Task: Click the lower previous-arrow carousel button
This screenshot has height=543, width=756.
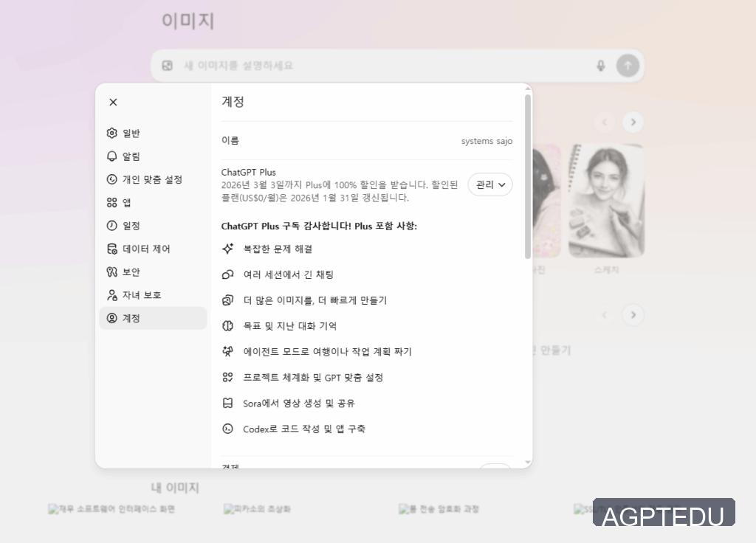Action: coord(605,315)
